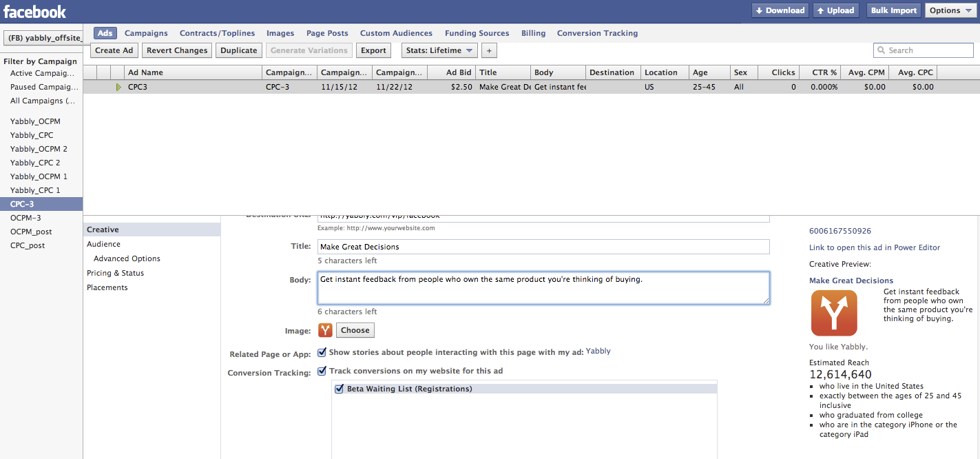Sort by the CTR % column header
This screenshot has height=459, width=980.
tap(820, 72)
